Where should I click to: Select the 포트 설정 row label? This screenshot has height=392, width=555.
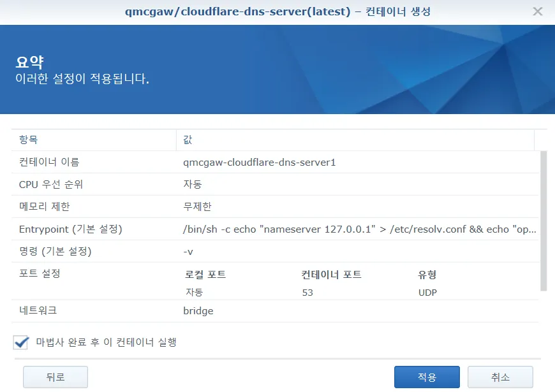40,273
